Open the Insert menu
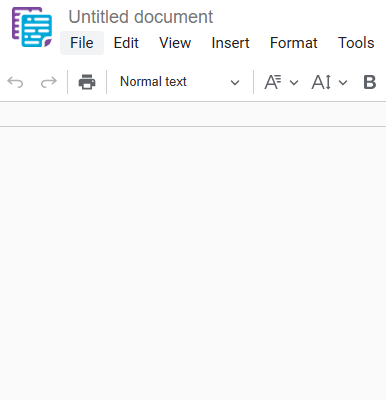Viewport: 386px width, 400px height. 230,43
